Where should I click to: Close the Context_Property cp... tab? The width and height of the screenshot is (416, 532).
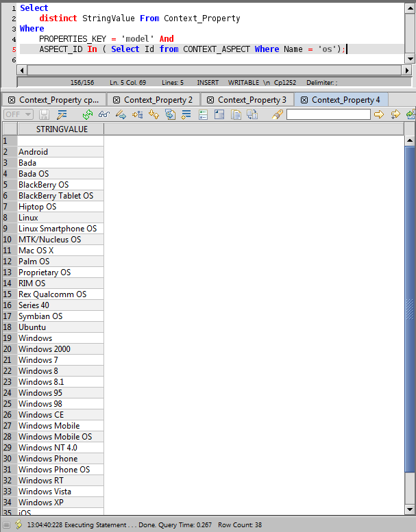pyautogui.click(x=12, y=100)
